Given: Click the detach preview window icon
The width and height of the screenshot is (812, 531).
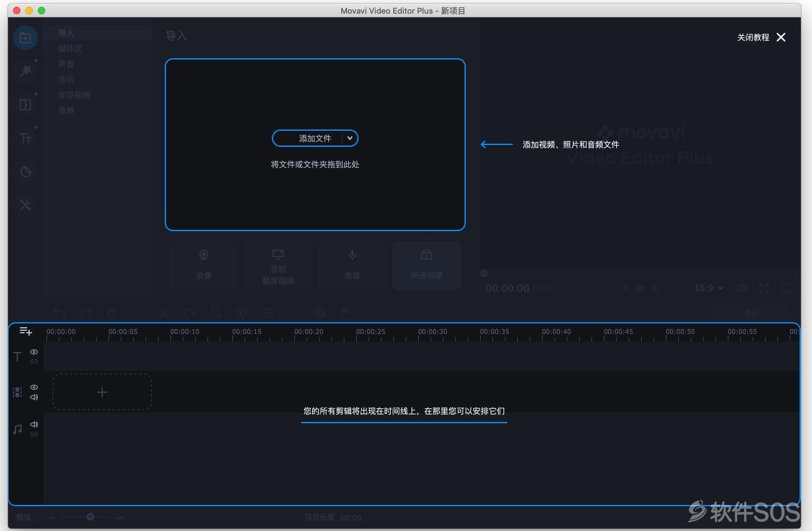Looking at the screenshot, I should click(786, 288).
